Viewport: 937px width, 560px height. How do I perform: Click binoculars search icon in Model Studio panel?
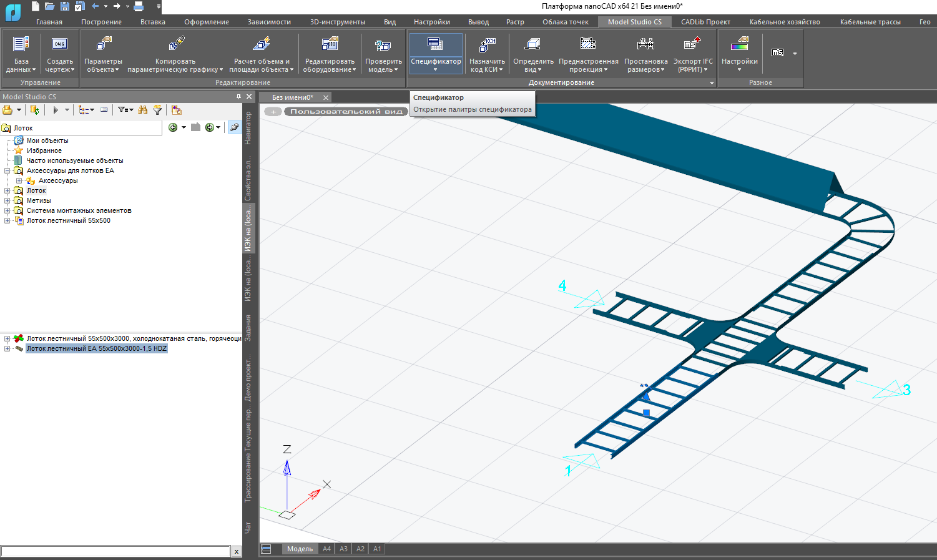(x=143, y=110)
